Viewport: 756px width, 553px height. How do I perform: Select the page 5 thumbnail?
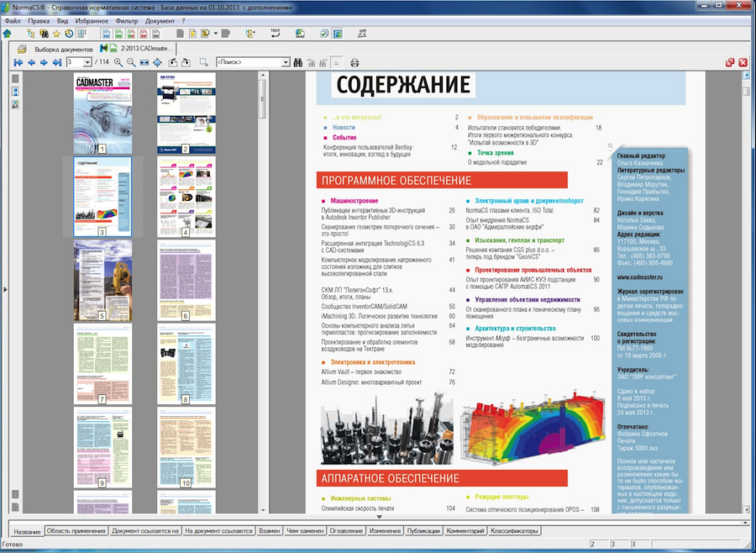102,281
